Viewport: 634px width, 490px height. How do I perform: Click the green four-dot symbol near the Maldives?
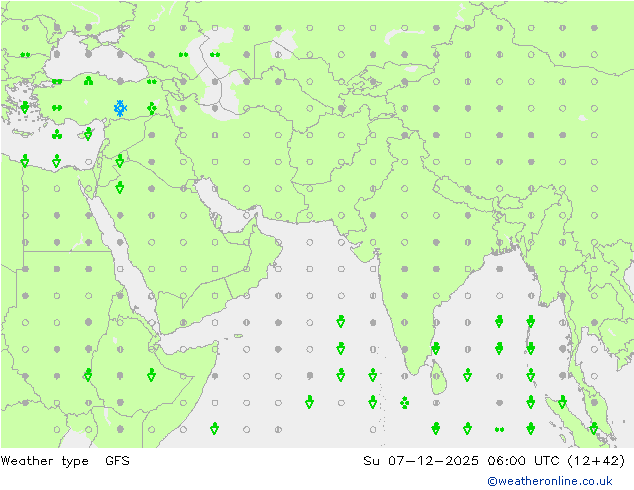404,403
